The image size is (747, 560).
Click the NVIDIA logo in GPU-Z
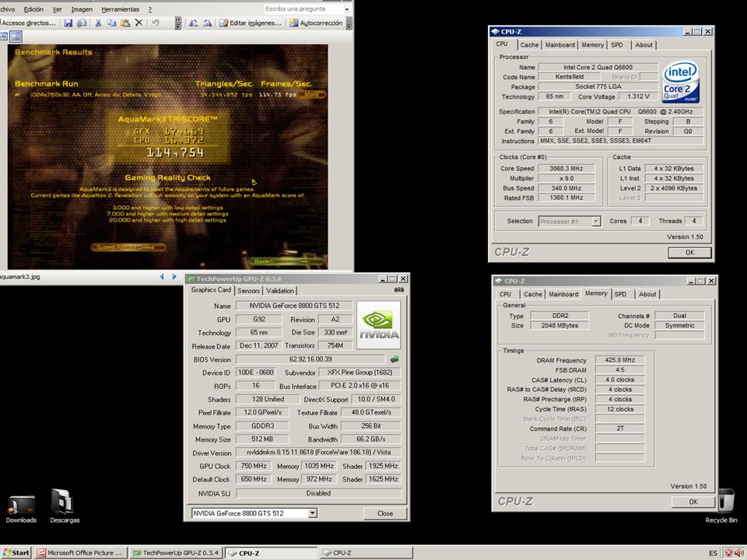click(379, 325)
